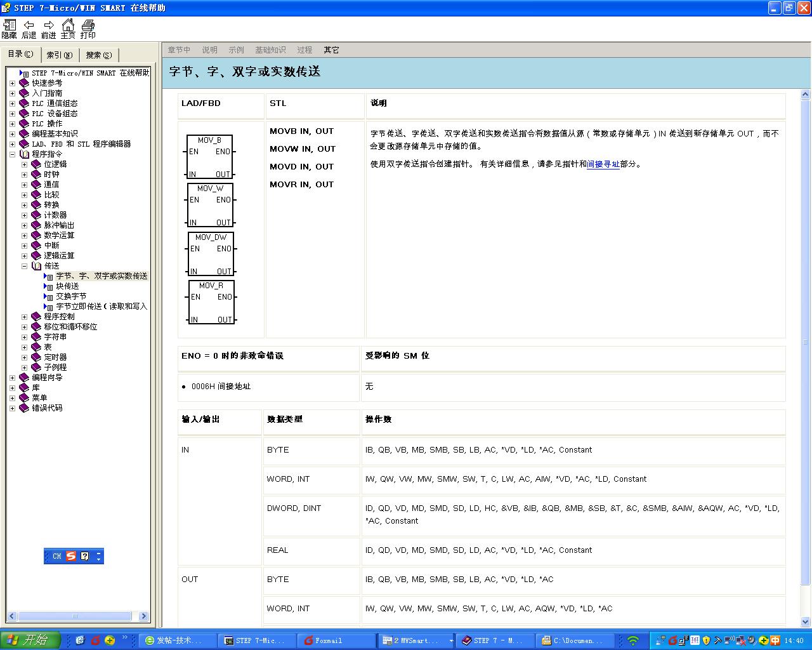Expand the 编程基本知识 tree node
The image size is (812, 650).
12,134
